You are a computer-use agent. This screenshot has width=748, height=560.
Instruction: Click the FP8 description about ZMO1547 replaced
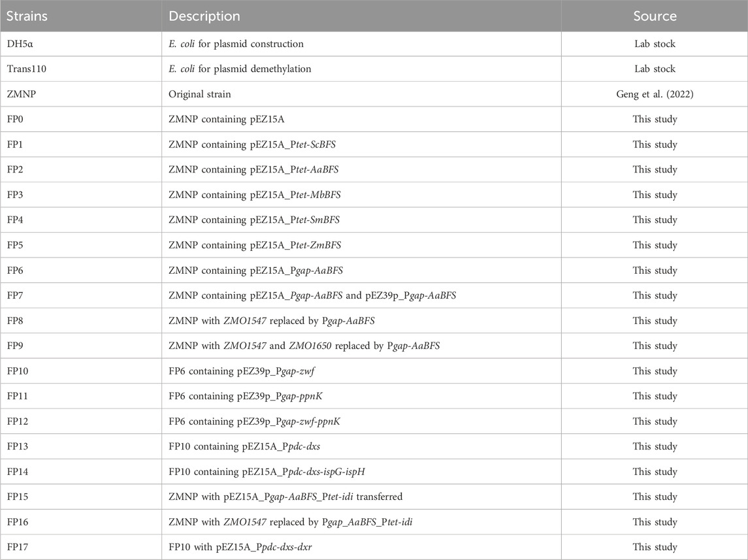point(361,321)
